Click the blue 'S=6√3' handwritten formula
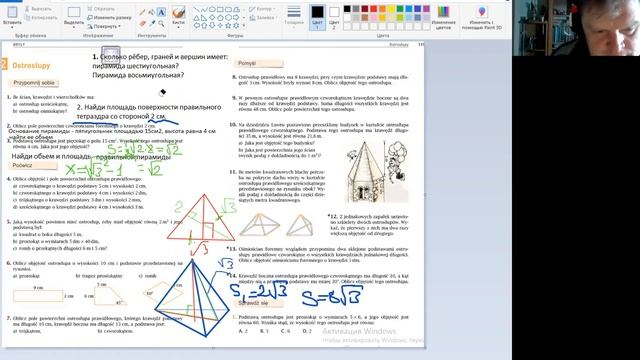Image resolution: width=640 pixels, height=360 pixels. 332,295
